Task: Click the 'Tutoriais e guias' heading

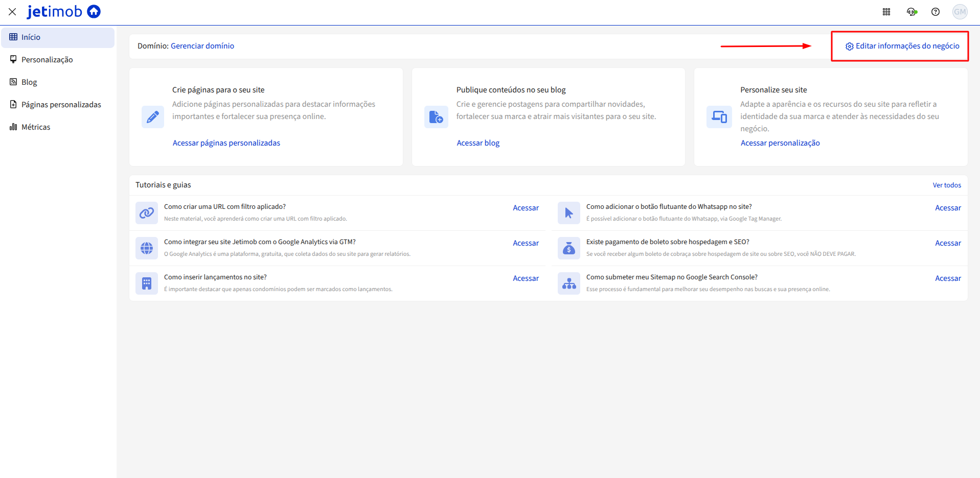Action: (x=163, y=185)
